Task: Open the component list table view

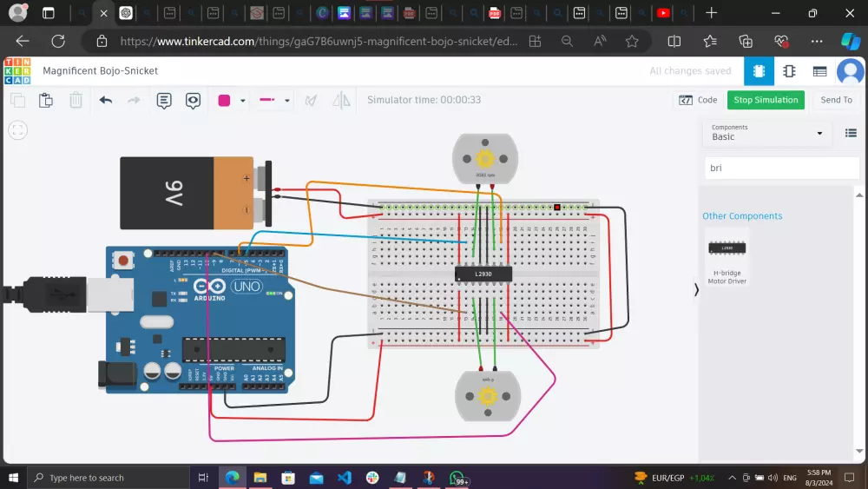Action: tap(819, 71)
